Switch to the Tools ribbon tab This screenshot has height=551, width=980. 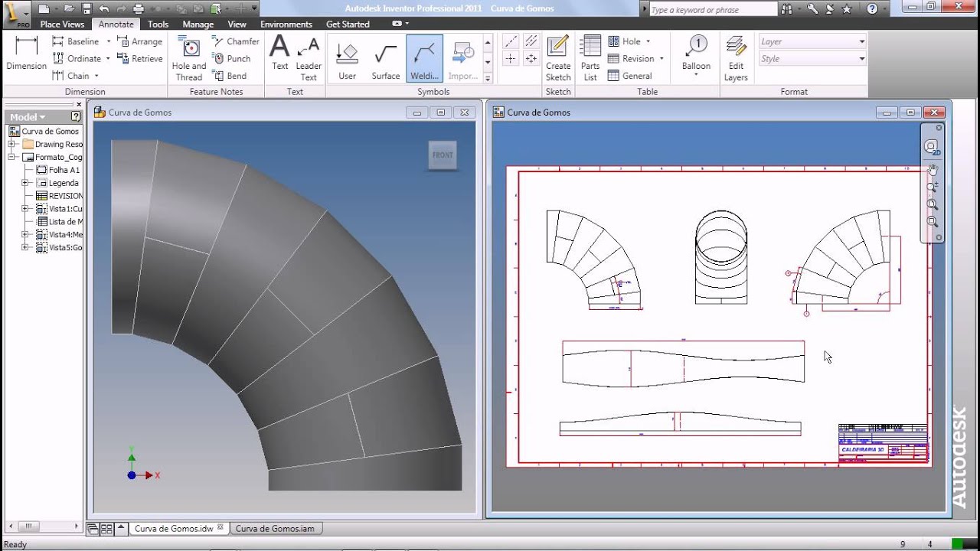(x=158, y=24)
